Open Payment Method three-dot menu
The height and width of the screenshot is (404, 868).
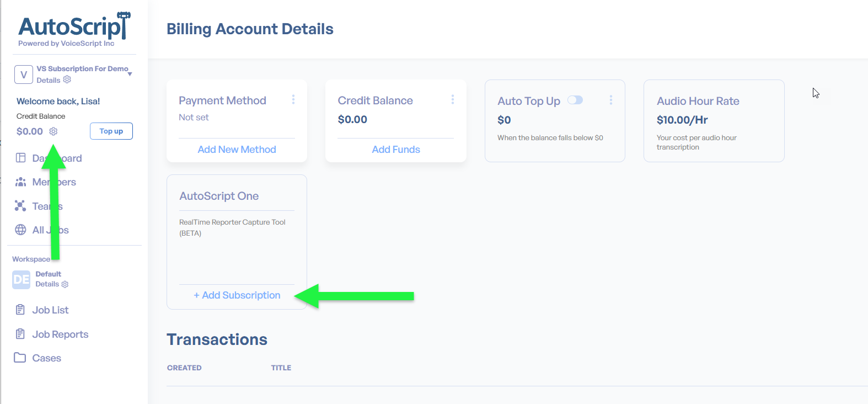(293, 99)
